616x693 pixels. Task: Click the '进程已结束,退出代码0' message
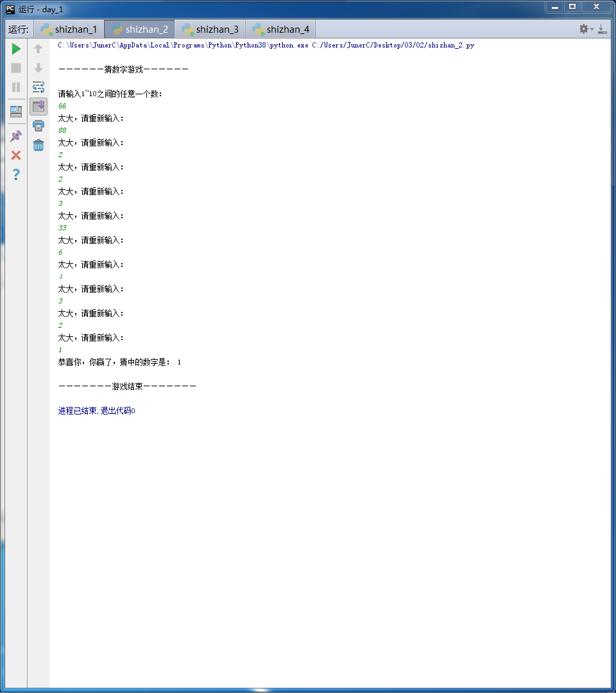[96, 411]
